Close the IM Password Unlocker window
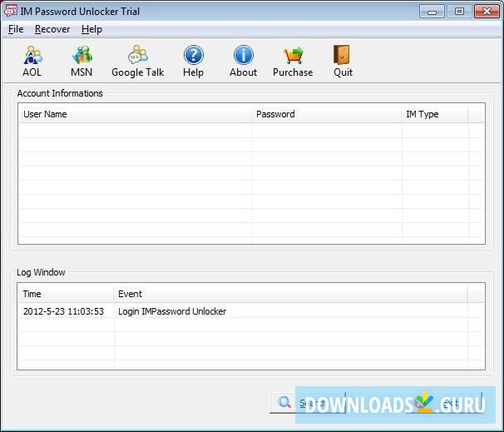The width and height of the screenshot is (504, 432). 487,12
